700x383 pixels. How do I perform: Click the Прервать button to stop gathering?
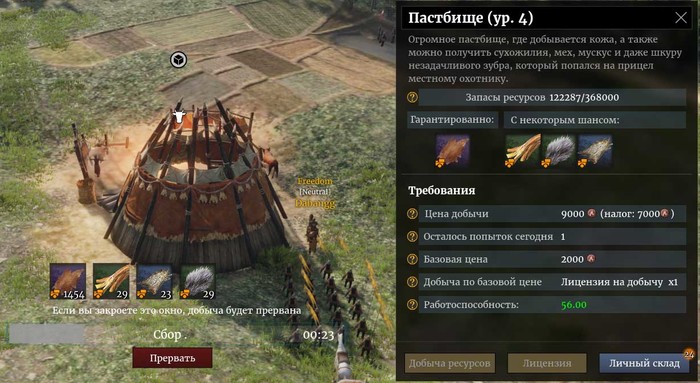[172, 358]
